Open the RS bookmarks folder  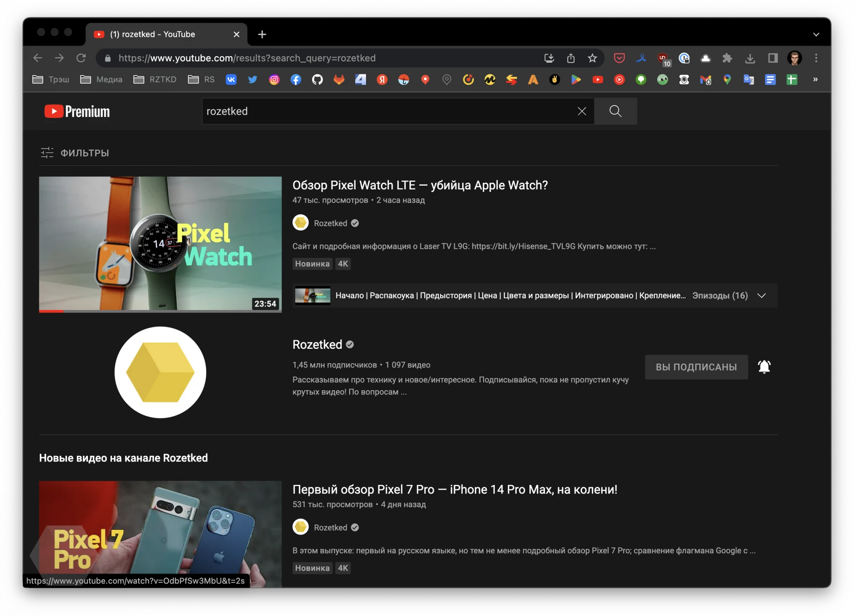[x=201, y=79]
